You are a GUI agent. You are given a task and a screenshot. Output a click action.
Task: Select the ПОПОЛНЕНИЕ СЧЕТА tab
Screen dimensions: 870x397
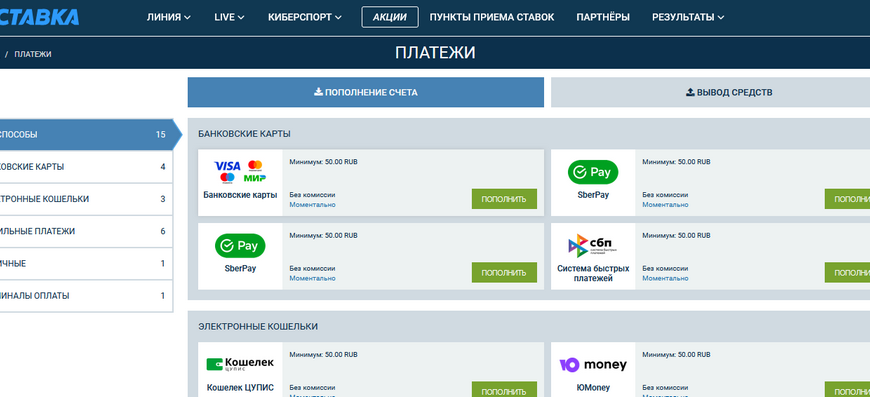pos(366,92)
